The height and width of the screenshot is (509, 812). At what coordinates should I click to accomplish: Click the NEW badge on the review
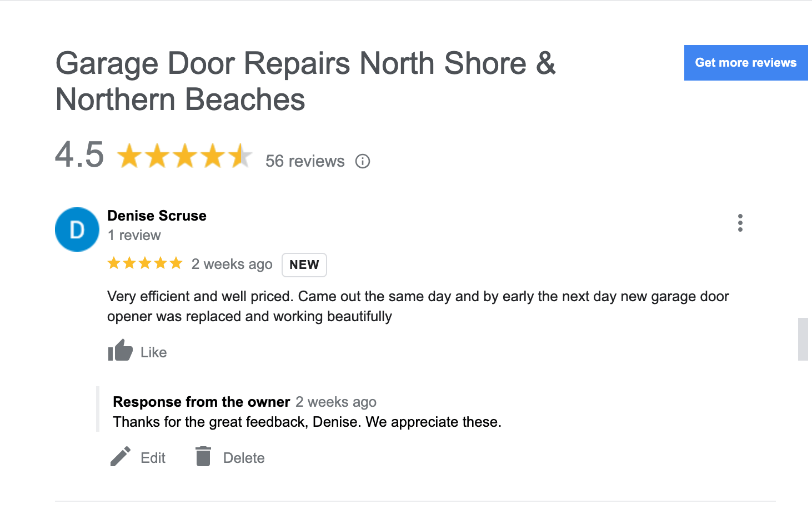pos(304,265)
